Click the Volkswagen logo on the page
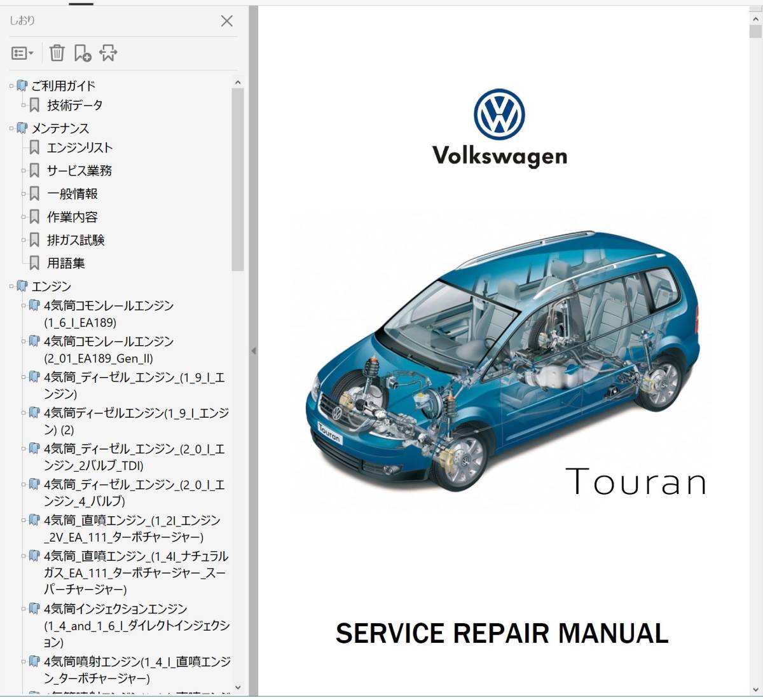Image resolution: width=763 pixels, height=700 pixels. [x=500, y=128]
